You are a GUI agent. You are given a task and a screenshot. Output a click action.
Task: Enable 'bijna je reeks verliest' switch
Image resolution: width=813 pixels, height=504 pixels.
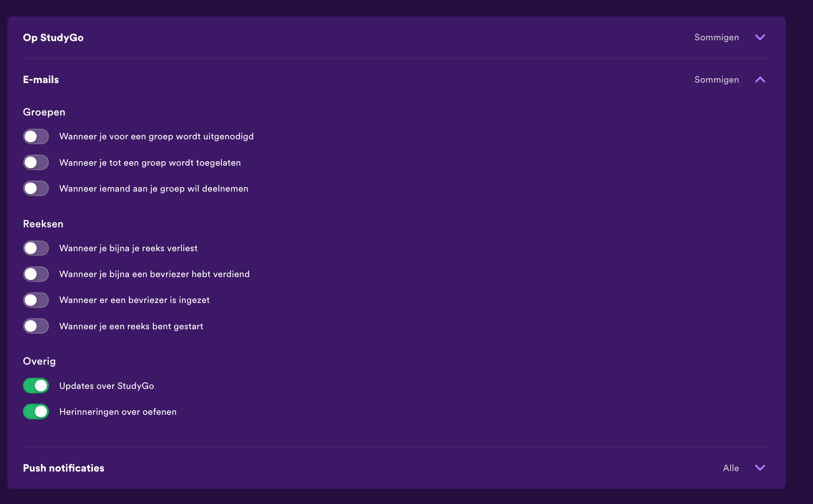pyautogui.click(x=36, y=248)
